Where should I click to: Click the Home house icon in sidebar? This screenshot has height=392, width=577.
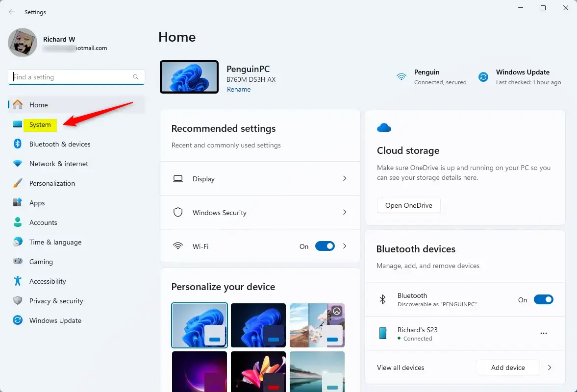pos(17,105)
